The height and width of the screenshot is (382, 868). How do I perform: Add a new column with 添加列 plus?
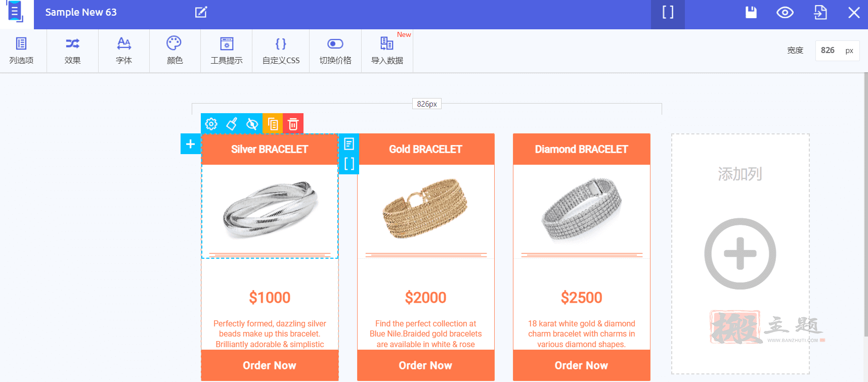tap(740, 254)
